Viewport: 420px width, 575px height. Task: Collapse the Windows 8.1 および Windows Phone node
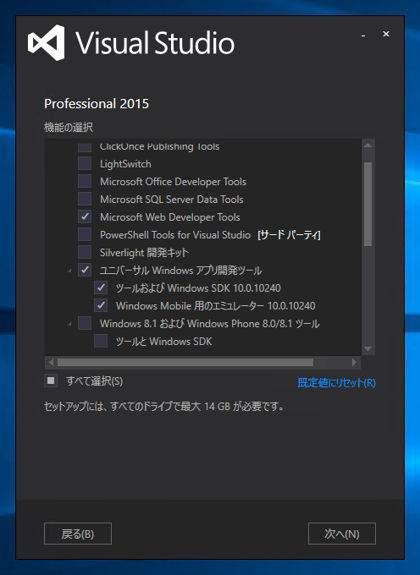pyautogui.click(x=70, y=324)
